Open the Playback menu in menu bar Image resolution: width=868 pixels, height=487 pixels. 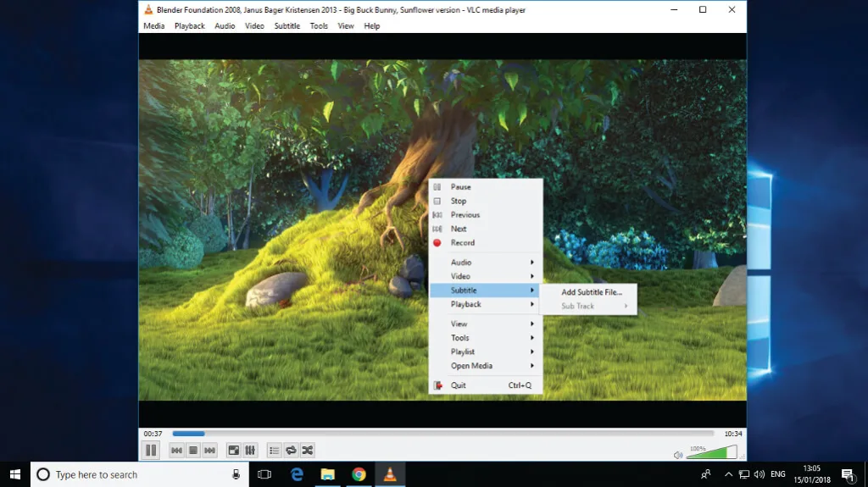(x=189, y=26)
